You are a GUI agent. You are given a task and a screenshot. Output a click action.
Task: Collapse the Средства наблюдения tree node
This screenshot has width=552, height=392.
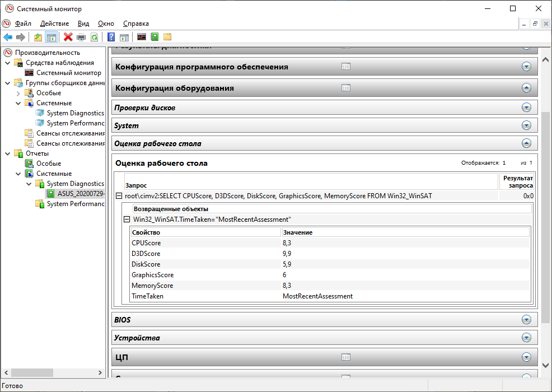pyautogui.click(x=8, y=63)
